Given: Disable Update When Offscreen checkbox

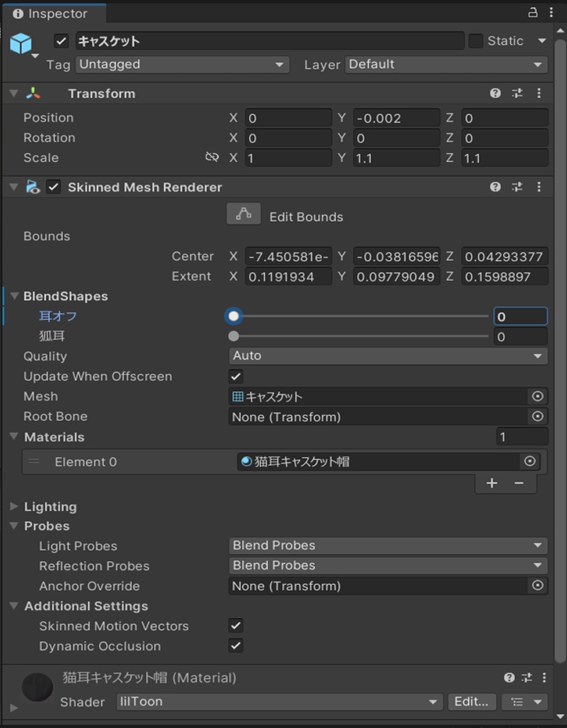Looking at the screenshot, I should coord(236,376).
